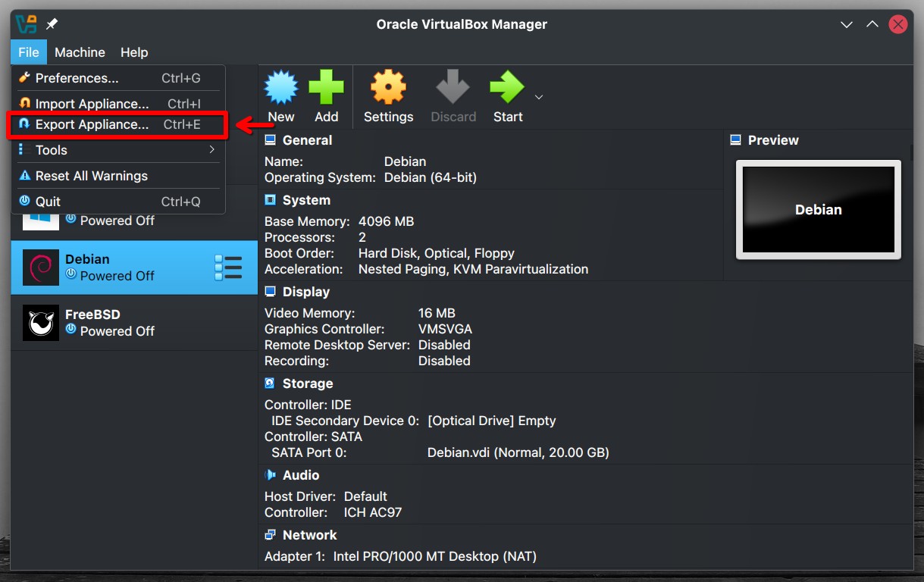Image resolution: width=924 pixels, height=582 pixels.
Task: Open the General section header link
Action: (307, 140)
